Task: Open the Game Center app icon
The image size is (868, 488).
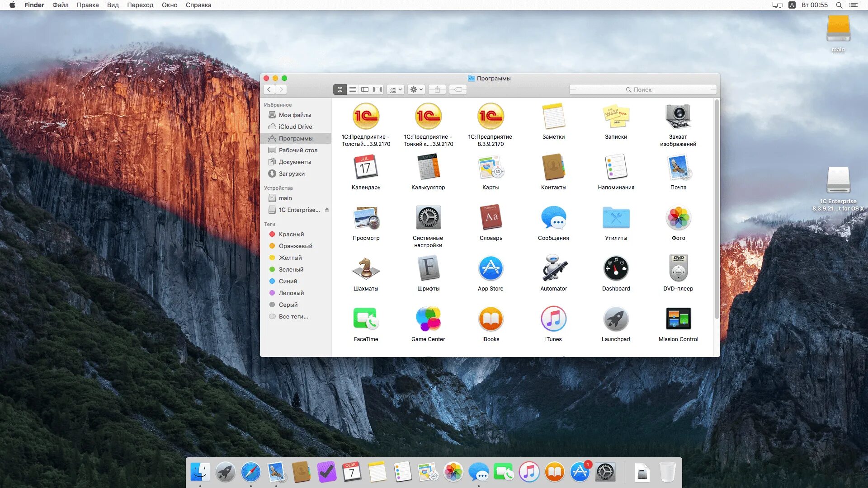Action: (x=428, y=319)
